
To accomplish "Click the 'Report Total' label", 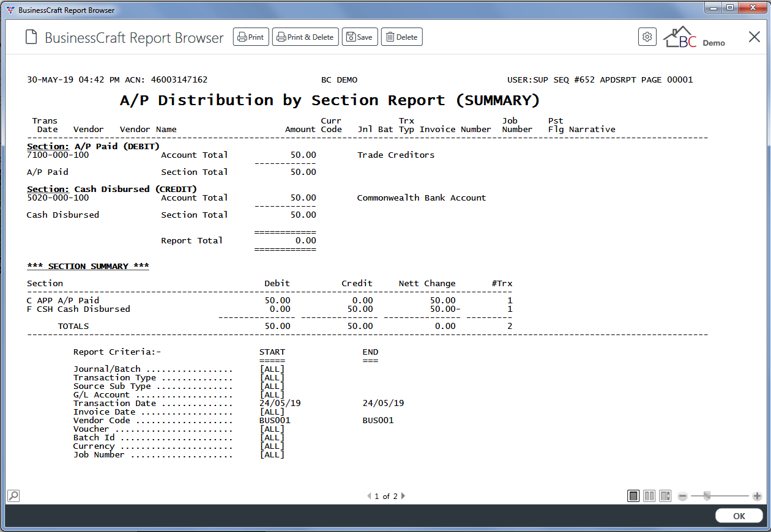I will pos(192,240).
